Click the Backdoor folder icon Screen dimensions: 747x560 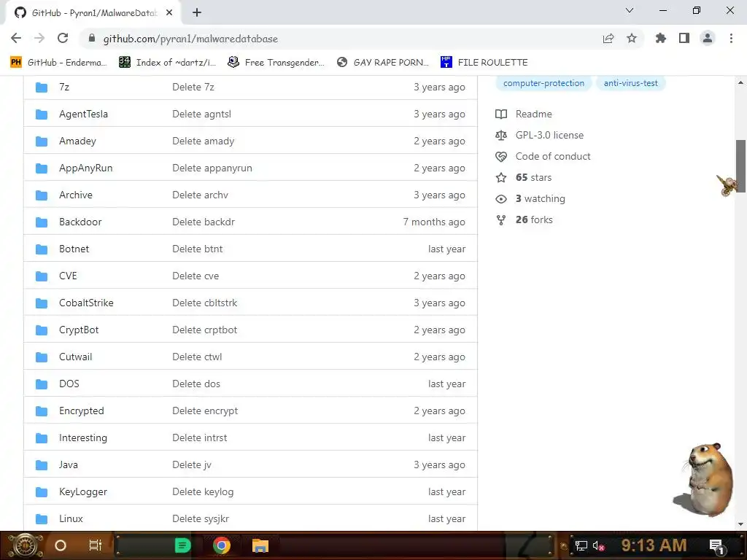[x=42, y=222]
